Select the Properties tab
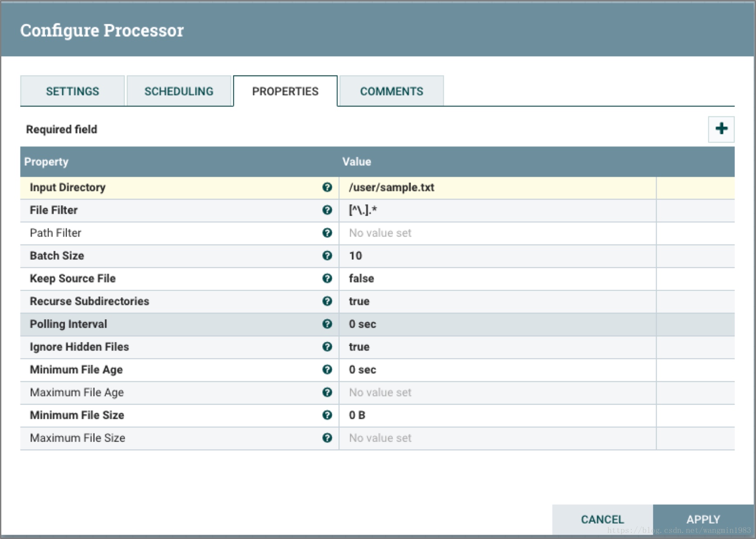This screenshot has width=756, height=539. click(x=285, y=91)
